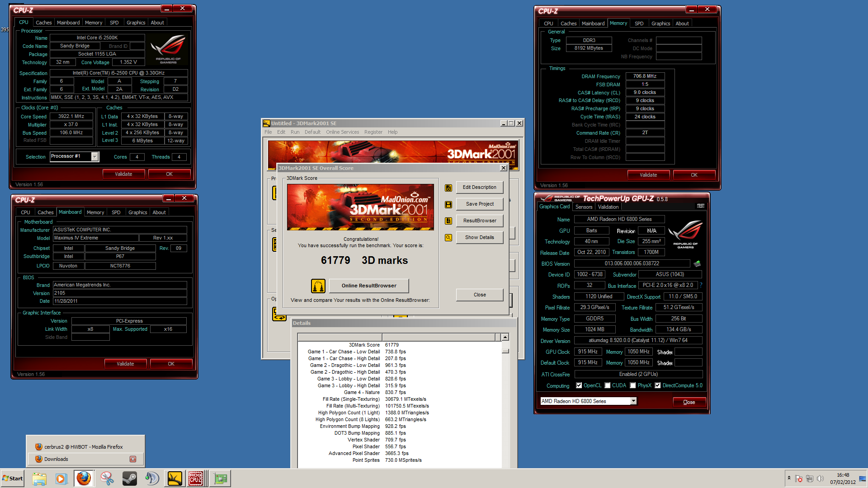Image resolution: width=868 pixels, height=488 pixels.
Task: Click the Online ResultBrowser button
Action: click(x=369, y=286)
